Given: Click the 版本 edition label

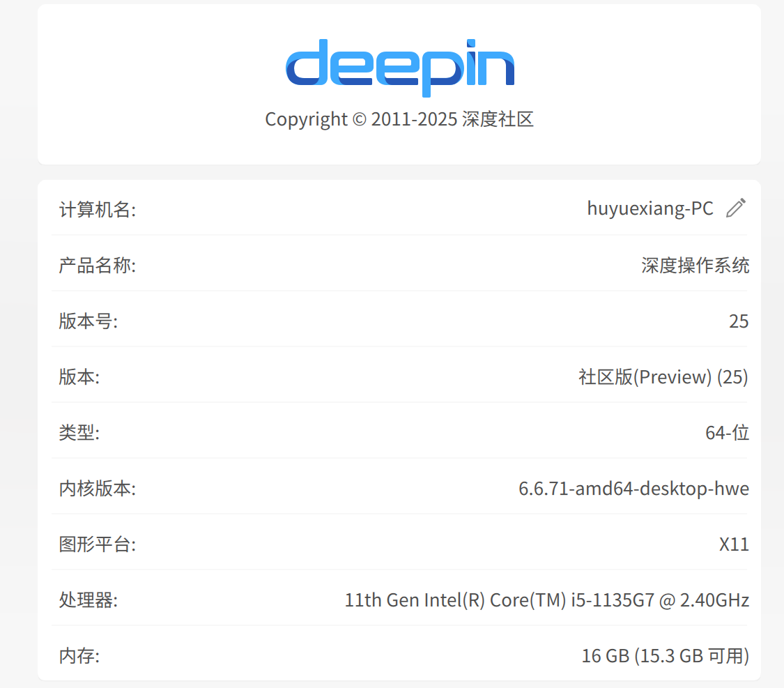Looking at the screenshot, I should [x=79, y=377].
